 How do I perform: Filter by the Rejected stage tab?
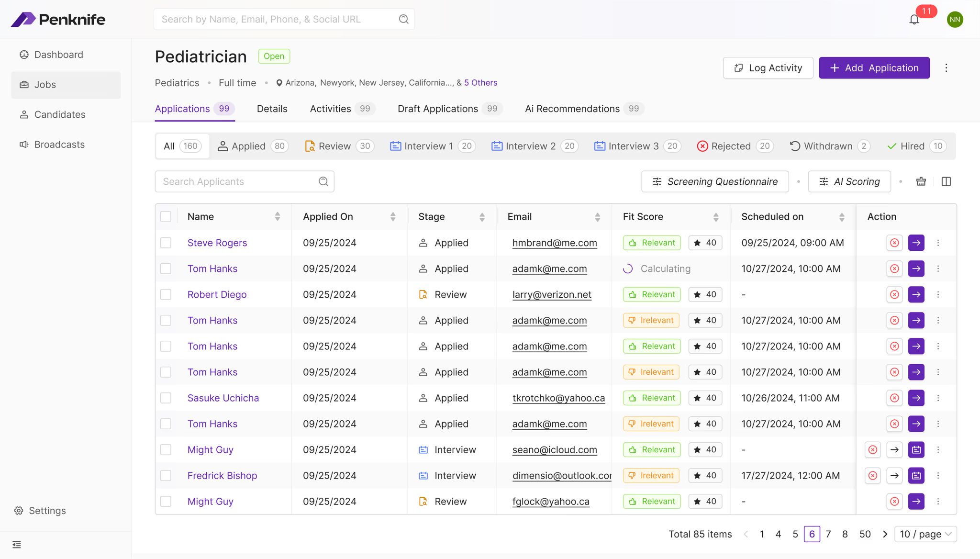pyautogui.click(x=735, y=146)
